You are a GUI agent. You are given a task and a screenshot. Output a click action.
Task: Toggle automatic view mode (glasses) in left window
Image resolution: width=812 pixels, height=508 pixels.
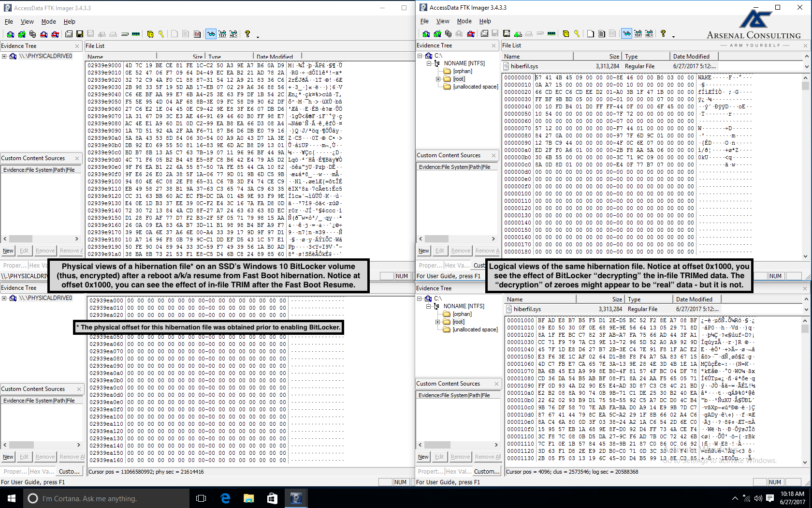click(211, 34)
